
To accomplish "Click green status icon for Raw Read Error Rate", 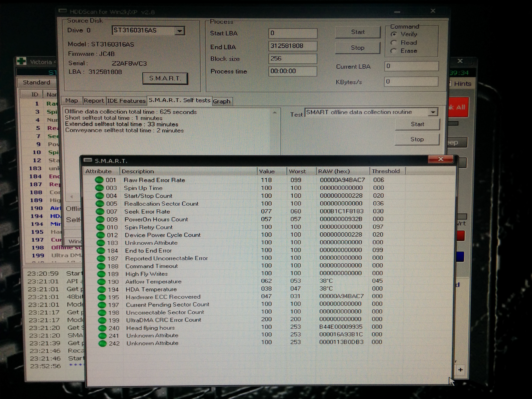I will 99,180.
